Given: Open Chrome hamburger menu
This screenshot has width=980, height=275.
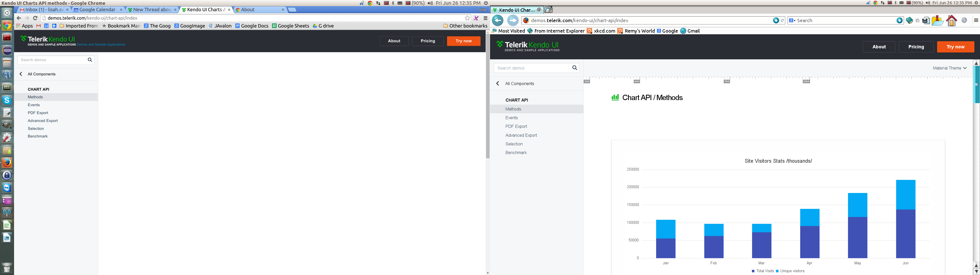Looking at the screenshot, I should (485, 18).
